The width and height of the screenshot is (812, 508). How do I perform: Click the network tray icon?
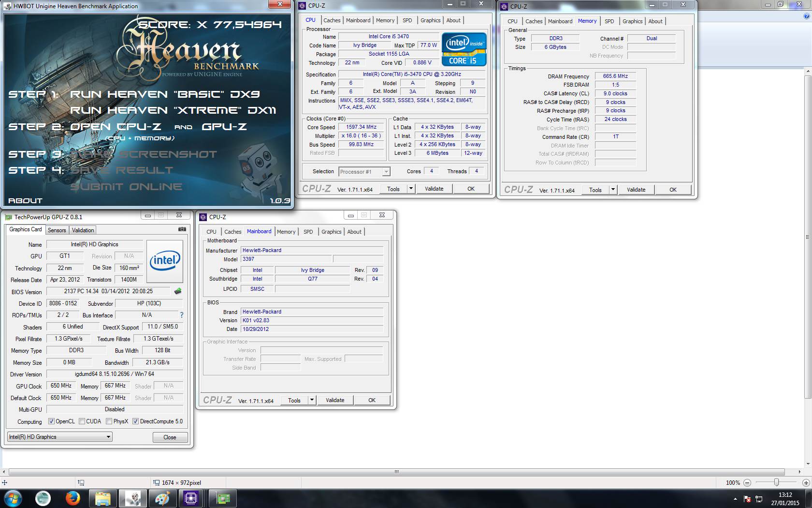[x=759, y=499]
